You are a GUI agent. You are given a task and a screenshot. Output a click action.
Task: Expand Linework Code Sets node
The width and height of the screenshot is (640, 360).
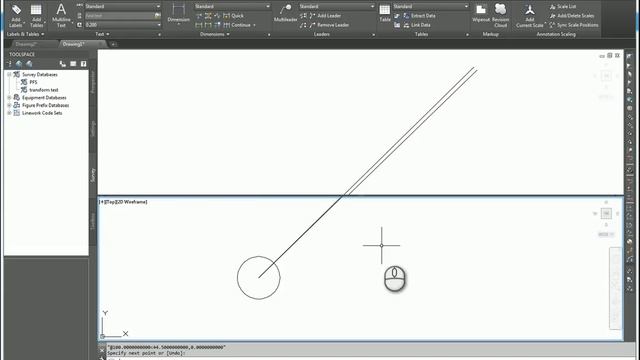[9, 113]
